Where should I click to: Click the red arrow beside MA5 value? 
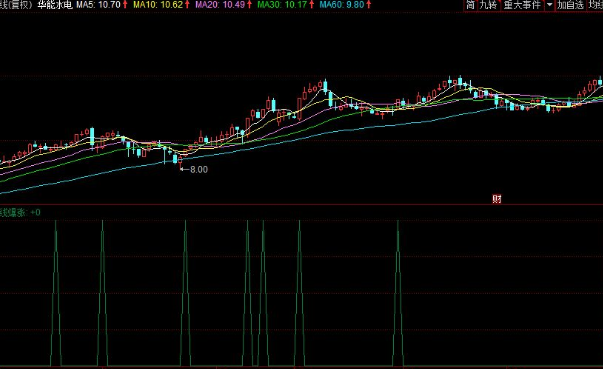(125, 5)
